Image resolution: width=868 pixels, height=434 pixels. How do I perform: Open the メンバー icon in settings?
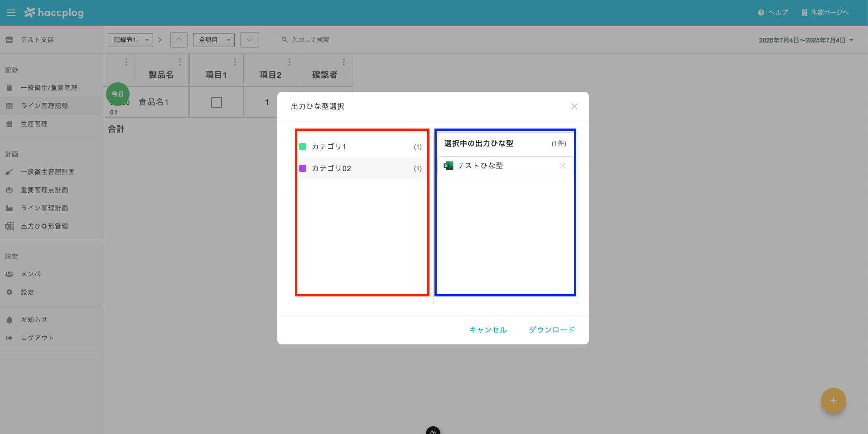coord(10,274)
